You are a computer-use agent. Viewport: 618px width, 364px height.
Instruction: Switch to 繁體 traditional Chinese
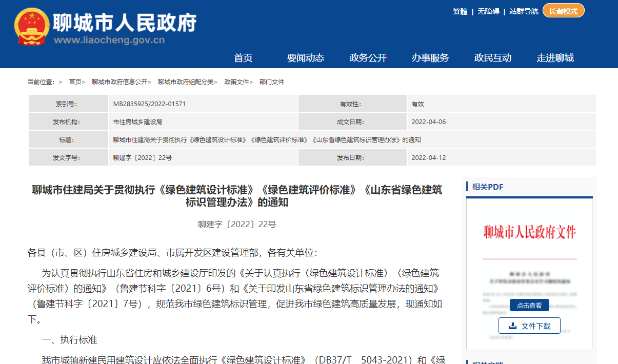tap(460, 11)
